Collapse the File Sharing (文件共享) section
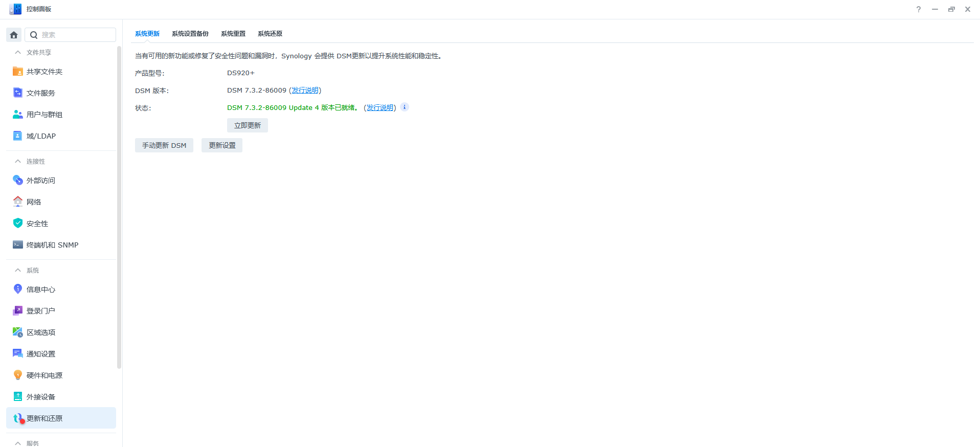 point(18,52)
